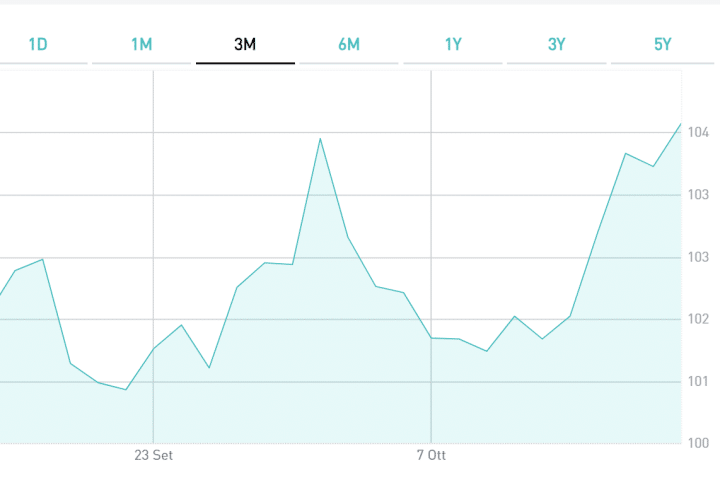
Task: Click the small peak just before the final rise
Action: pyautogui.click(x=514, y=316)
